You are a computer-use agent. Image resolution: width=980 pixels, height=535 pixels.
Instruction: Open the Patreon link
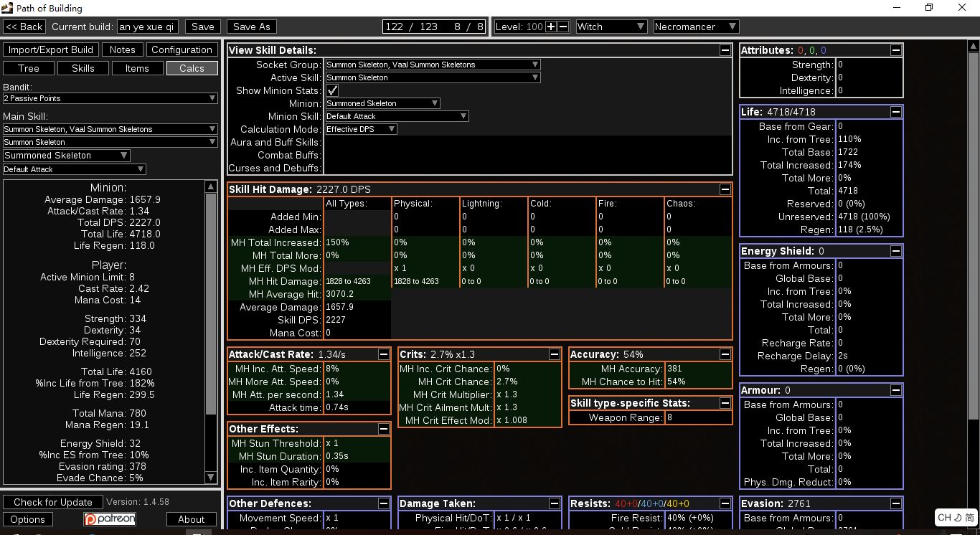point(110,519)
